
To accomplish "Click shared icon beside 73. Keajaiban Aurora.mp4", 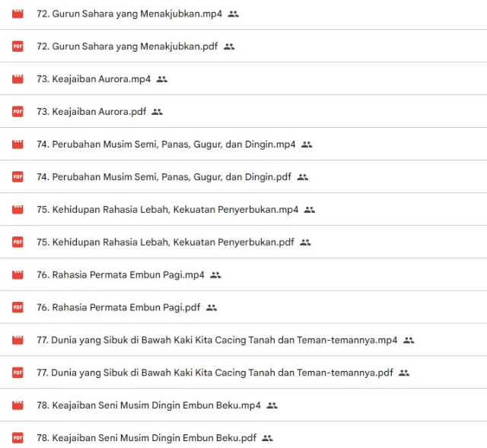I will (162, 79).
